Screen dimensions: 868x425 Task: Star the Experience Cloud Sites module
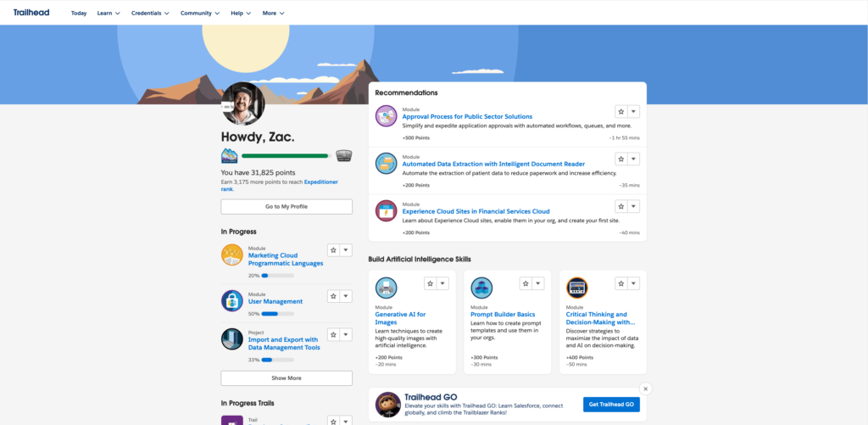[x=621, y=206]
